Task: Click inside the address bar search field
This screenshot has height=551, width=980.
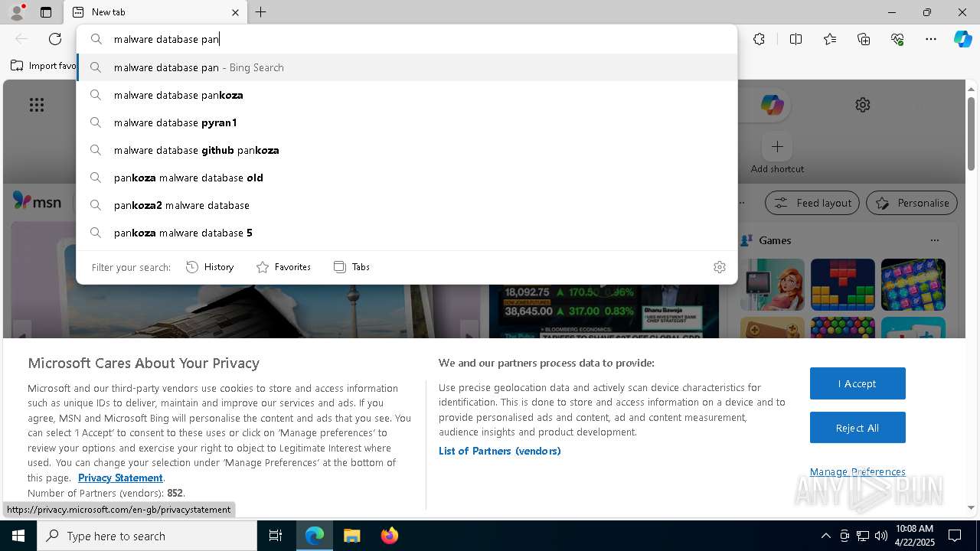Action: click(407, 39)
